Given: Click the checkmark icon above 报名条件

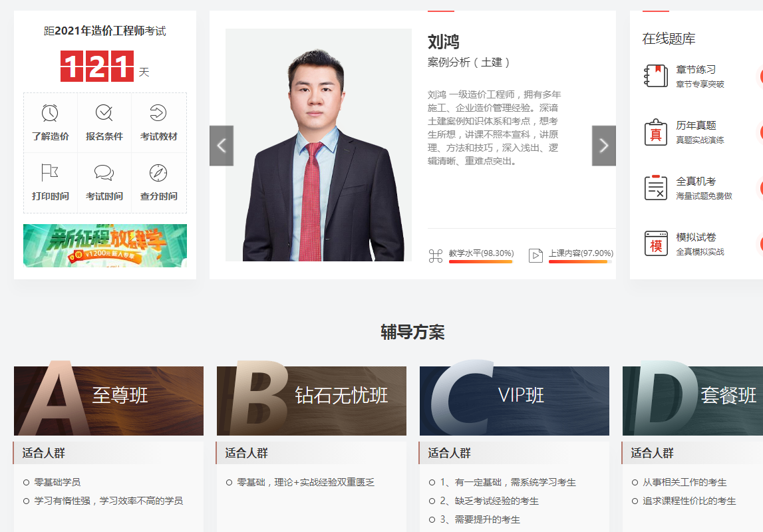Looking at the screenshot, I should [104, 113].
